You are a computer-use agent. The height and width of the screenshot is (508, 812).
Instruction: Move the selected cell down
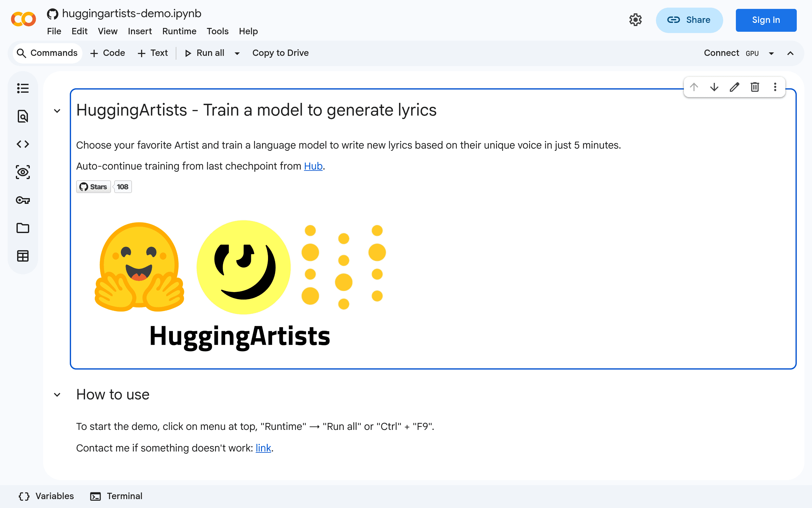click(714, 87)
